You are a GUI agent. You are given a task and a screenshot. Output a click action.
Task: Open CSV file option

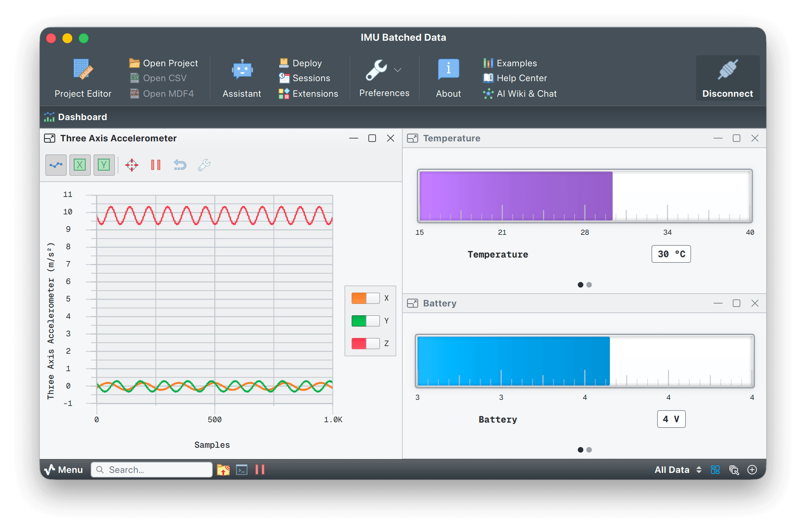point(158,78)
